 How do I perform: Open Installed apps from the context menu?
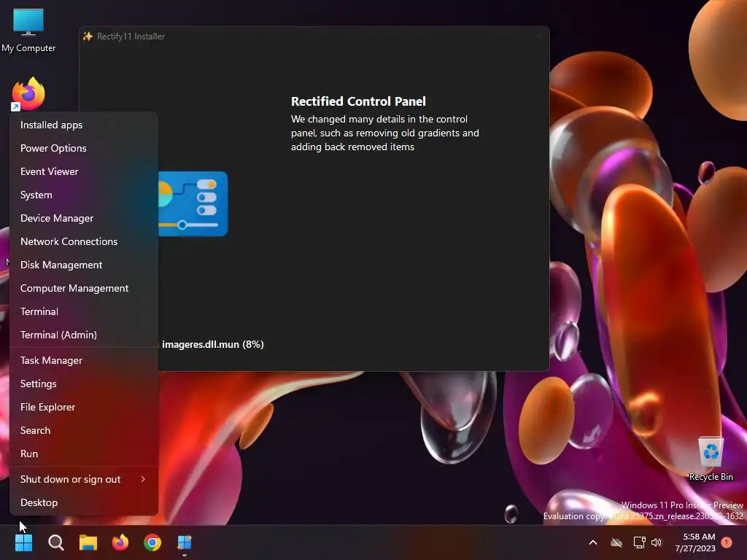[x=84, y=125]
